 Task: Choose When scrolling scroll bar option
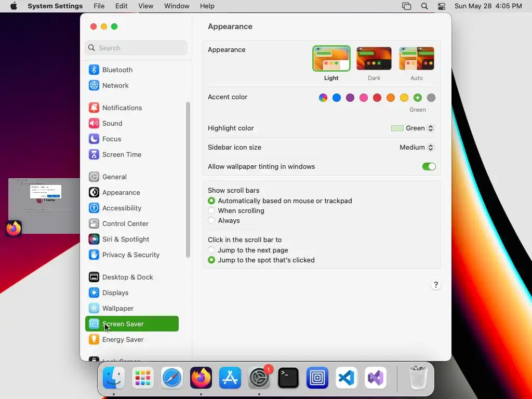click(x=211, y=211)
